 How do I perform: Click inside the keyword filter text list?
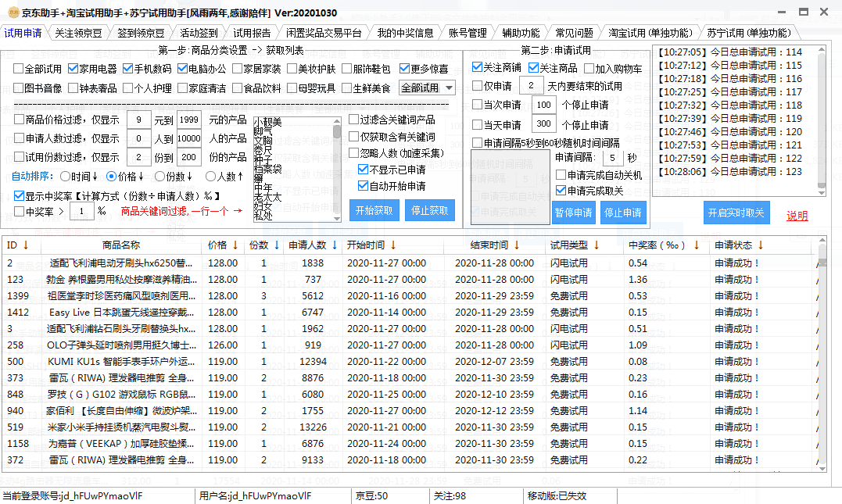[292, 170]
